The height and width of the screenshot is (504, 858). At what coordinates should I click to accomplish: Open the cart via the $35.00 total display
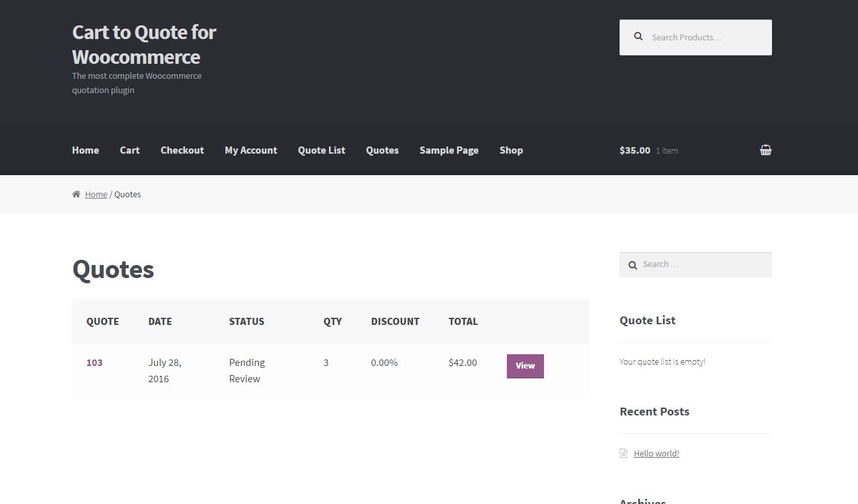[634, 150]
